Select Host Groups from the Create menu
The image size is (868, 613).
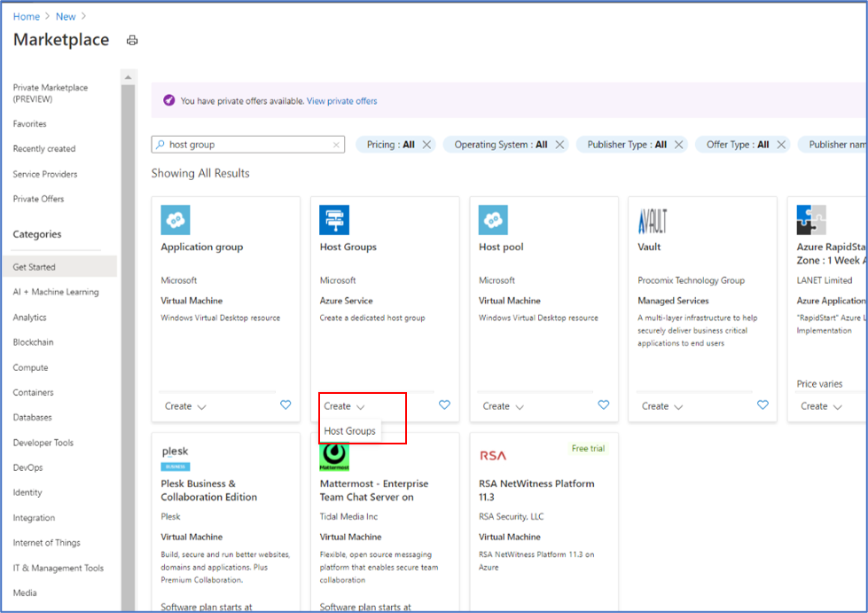[x=350, y=431]
